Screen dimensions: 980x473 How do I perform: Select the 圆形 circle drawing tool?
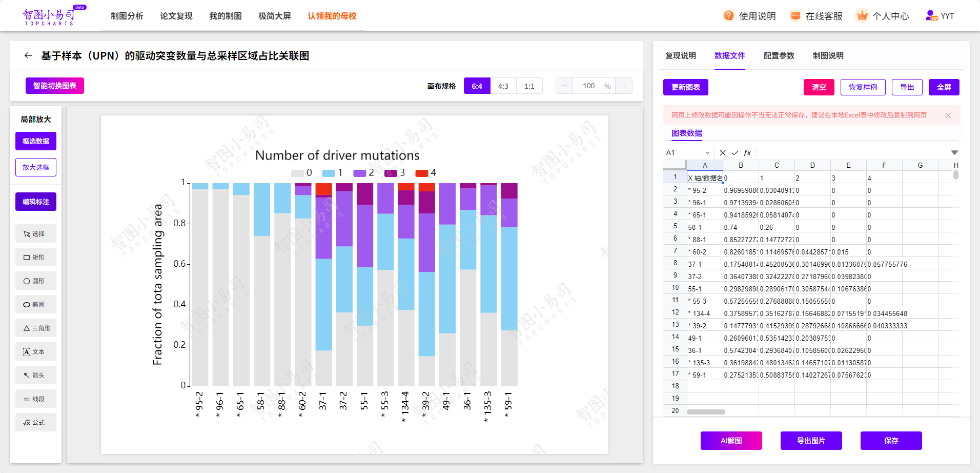(x=36, y=281)
